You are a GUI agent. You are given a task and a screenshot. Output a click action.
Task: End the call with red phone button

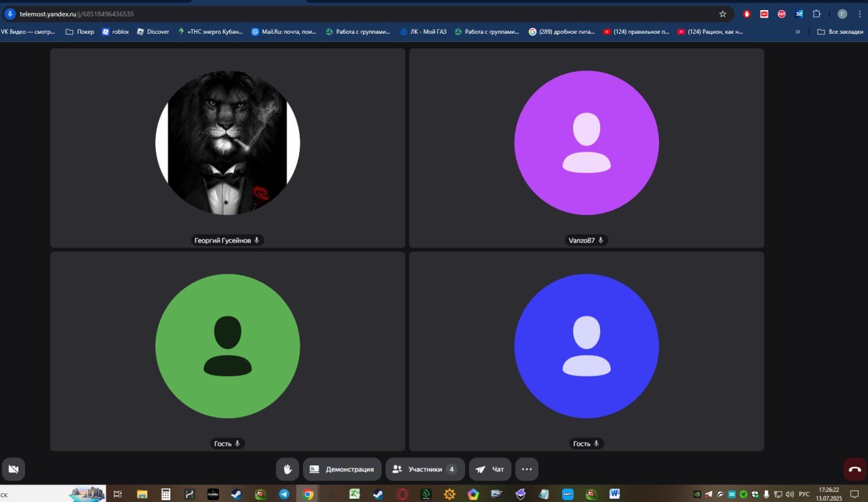(854, 469)
